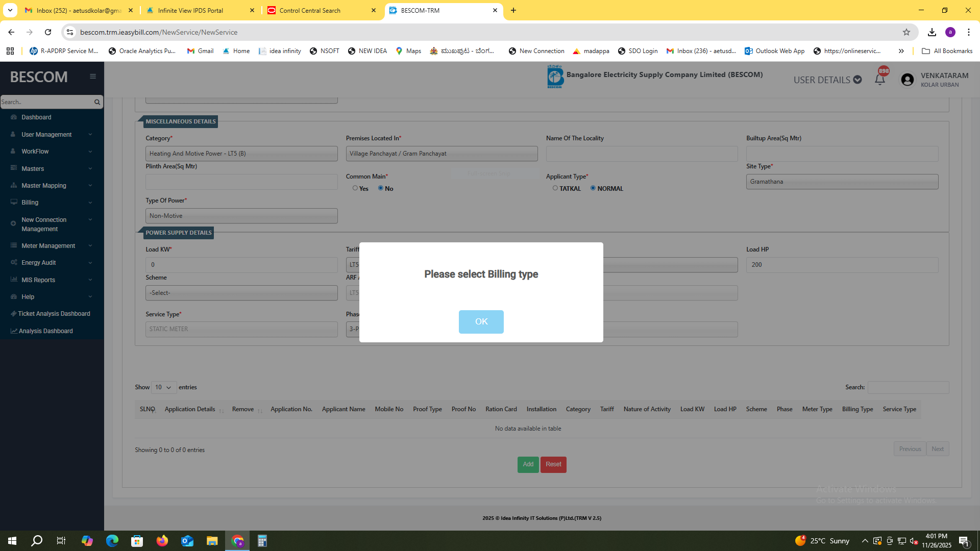
Task: Open the Show entries count dropdown
Action: point(164,387)
